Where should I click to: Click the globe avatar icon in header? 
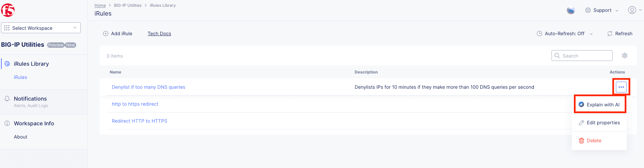coord(571,10)
